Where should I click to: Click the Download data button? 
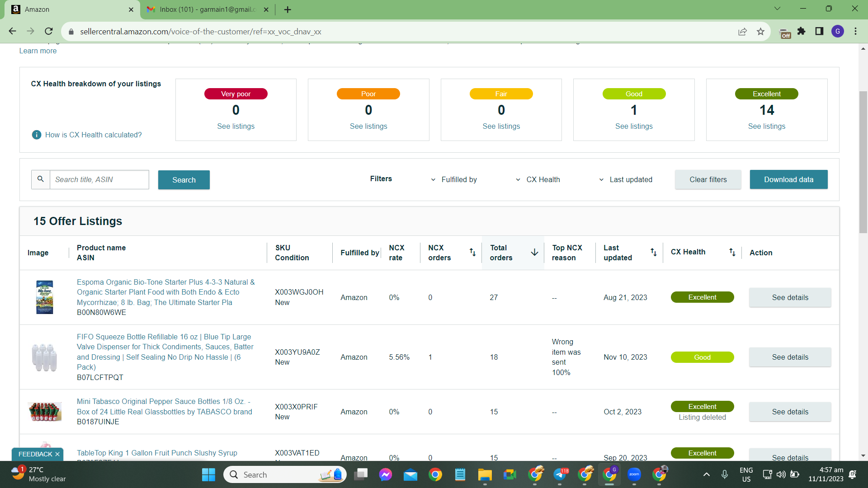point(789,179)
